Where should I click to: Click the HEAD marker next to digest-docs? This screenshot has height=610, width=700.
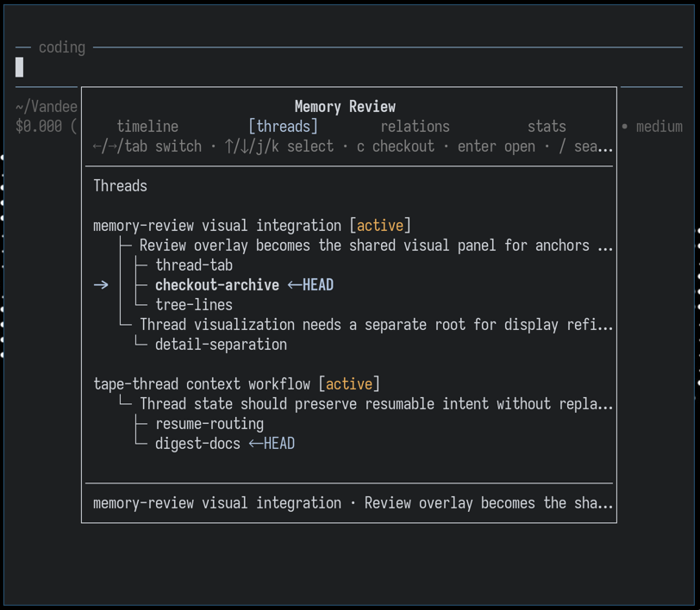tap(272, 444)
